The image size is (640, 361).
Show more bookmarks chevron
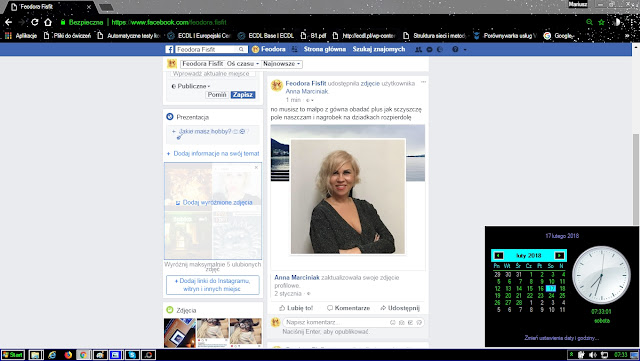[x=627, y=36]
